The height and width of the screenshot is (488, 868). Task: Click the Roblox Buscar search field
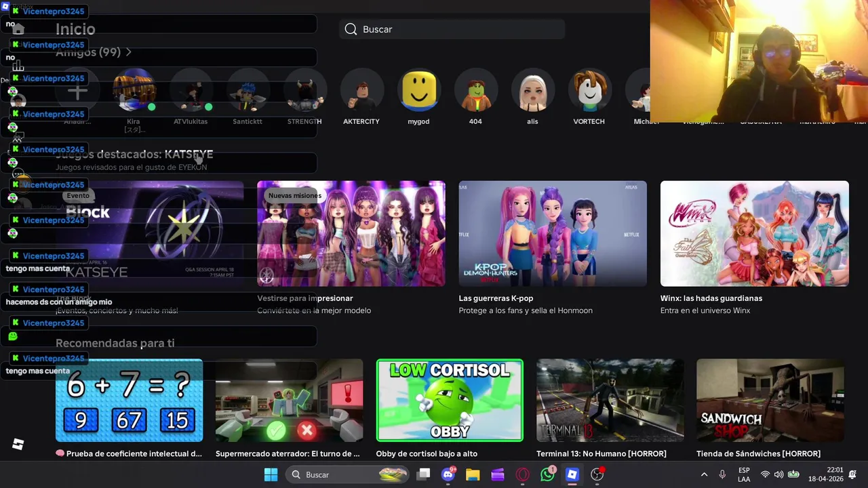(x=452, y=29)
